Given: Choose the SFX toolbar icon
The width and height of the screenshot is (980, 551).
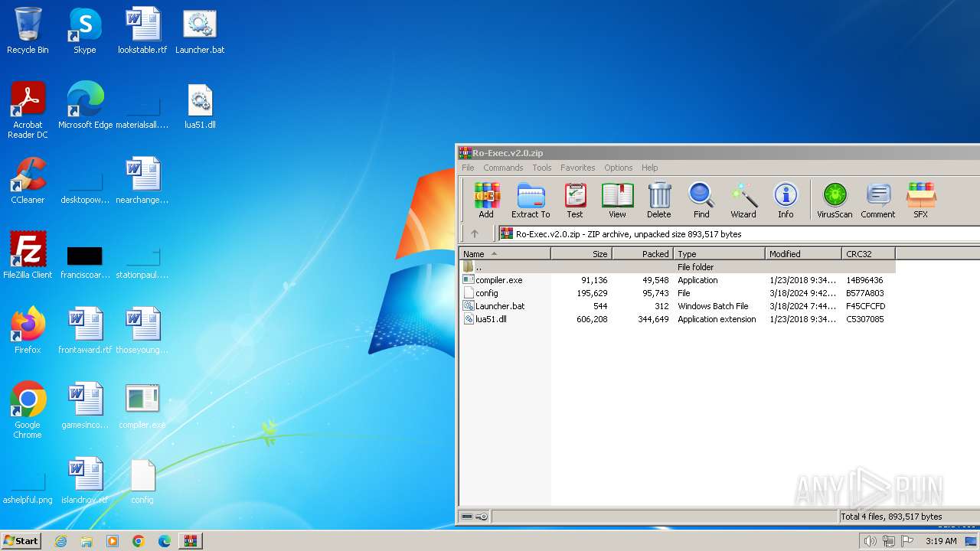Looking at the screenshot, I should coord(920,201).
